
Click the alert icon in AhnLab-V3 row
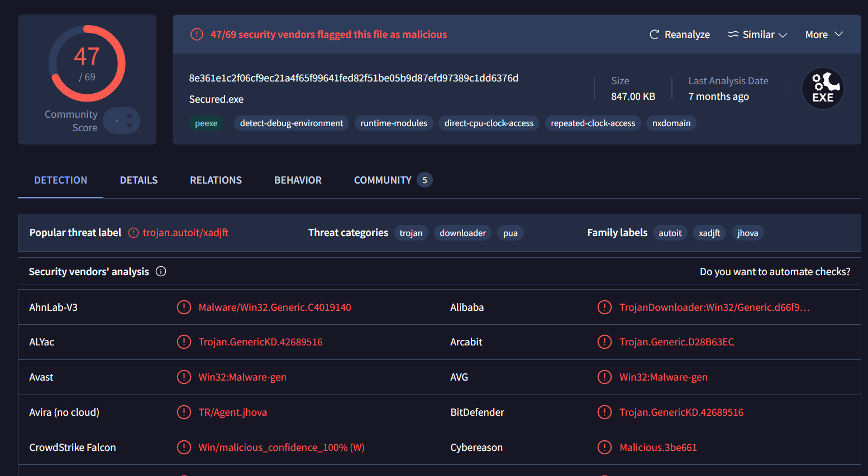pyautogui.click(x=184, y=307)
